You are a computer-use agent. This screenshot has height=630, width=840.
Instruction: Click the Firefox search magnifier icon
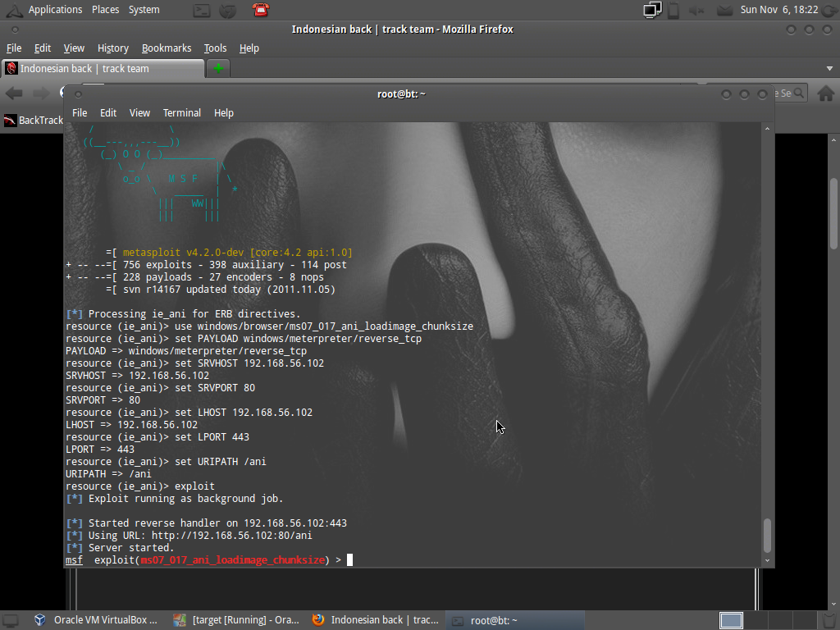pos(799,94)
